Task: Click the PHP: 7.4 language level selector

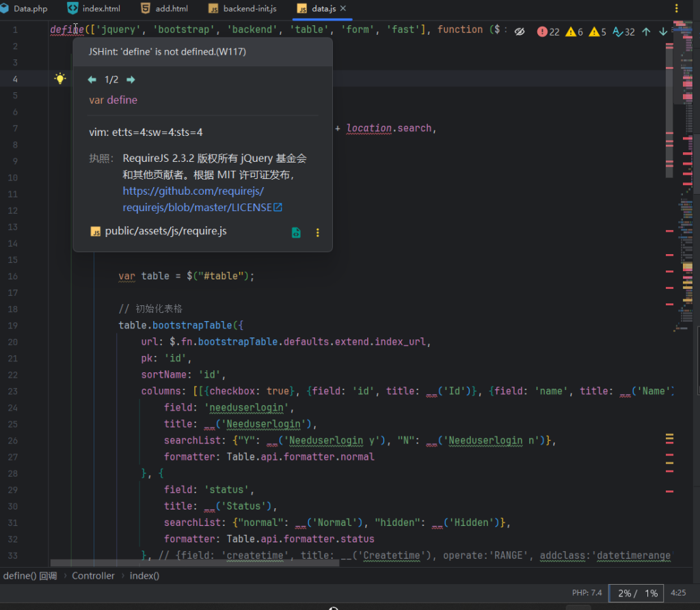Action: (587, 593)
